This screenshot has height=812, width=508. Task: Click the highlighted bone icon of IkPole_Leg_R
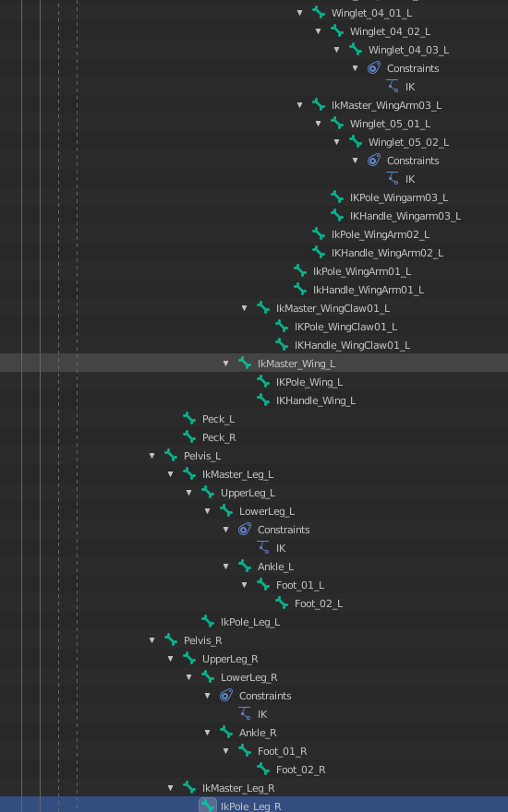click(x=208, y=806)
